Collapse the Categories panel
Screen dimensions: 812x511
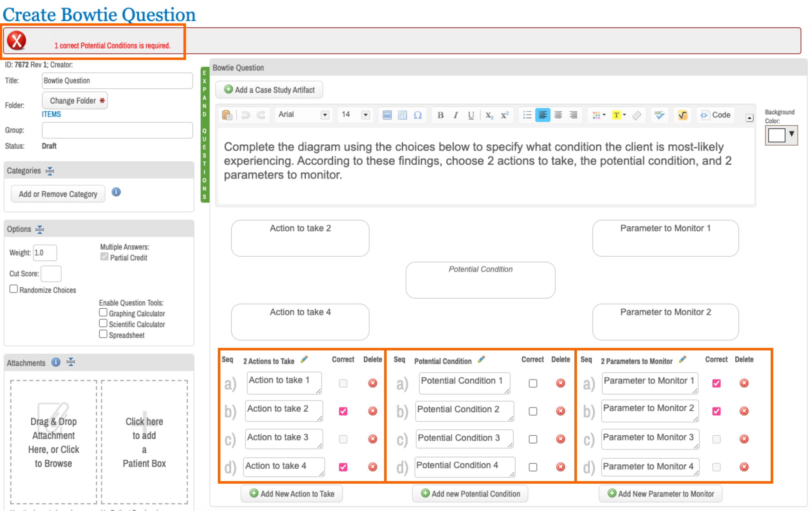(50, 171)
